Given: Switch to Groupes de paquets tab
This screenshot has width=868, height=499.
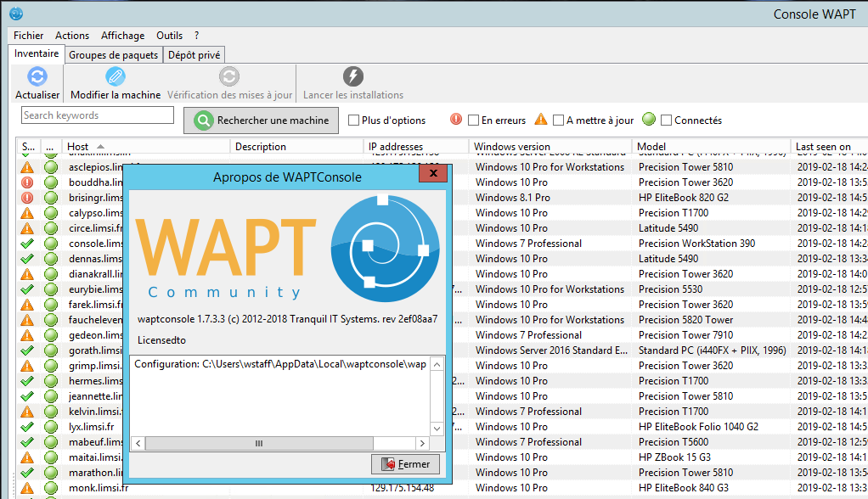Looking at the screenshot, I should (114, 55).
